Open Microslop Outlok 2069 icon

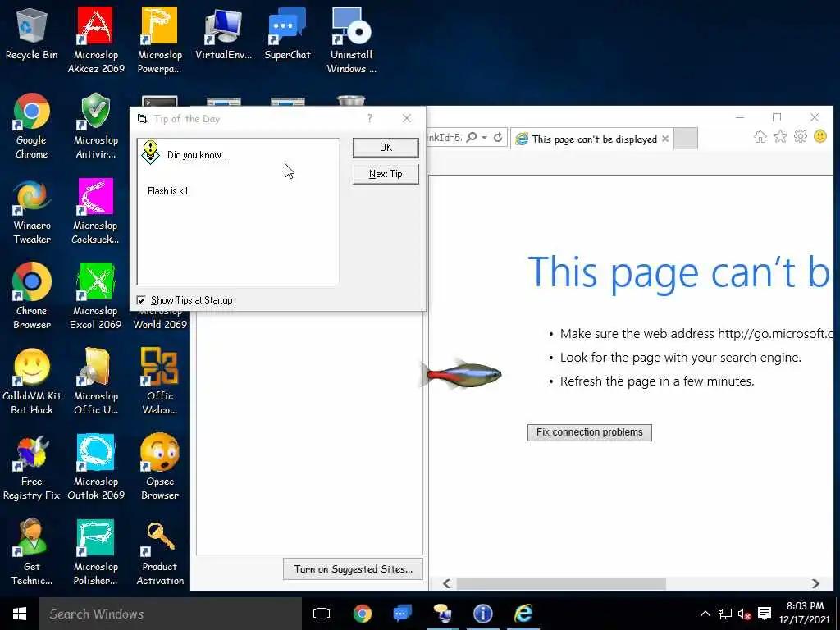tap(96, 467)
